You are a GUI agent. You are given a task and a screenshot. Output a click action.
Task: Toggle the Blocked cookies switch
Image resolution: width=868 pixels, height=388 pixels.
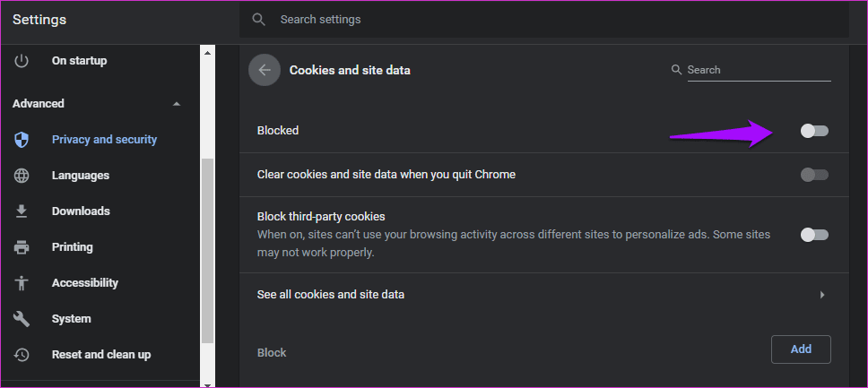click(x=814, y=131)
